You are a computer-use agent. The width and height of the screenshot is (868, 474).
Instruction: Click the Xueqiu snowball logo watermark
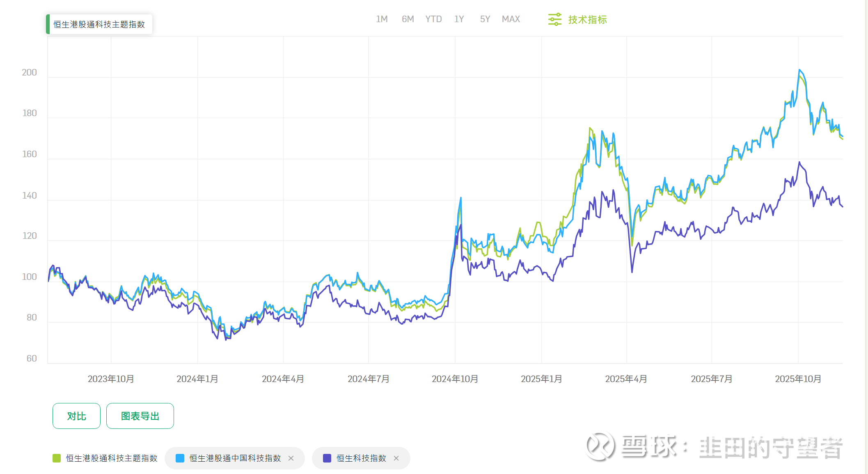tap(600, 447)
